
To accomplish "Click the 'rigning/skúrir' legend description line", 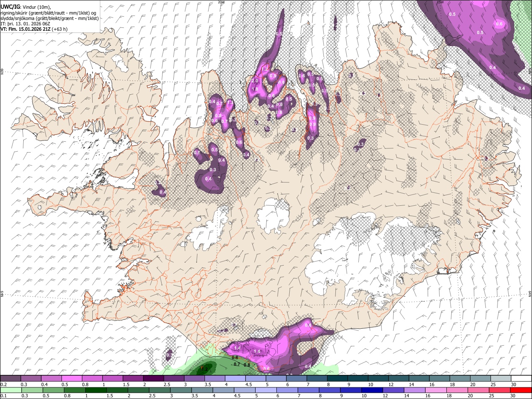I will (49, 13).
